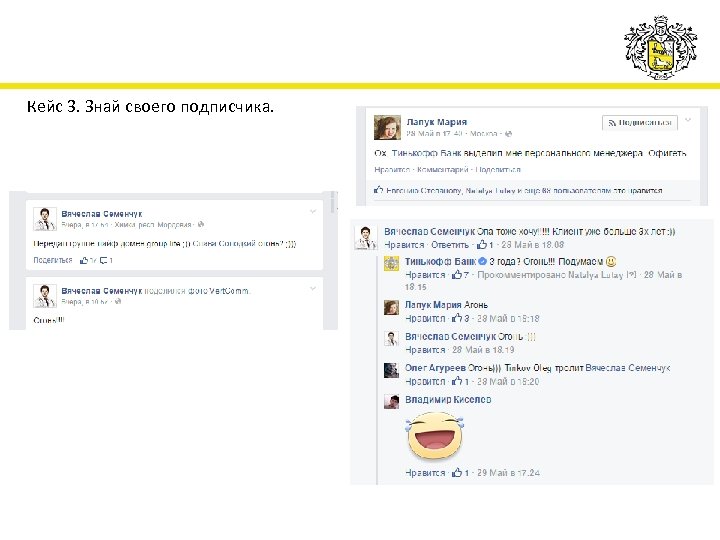The width and height of the screenshot is (720, 540).
Task: Click thumbs-up 1 under Олег Агуреев's comment
Action: (461, 382)
